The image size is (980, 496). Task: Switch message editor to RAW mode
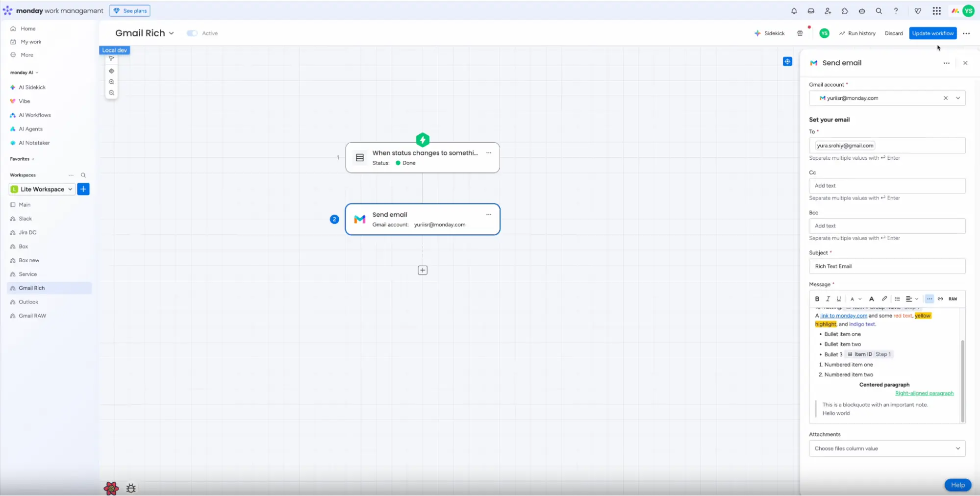[x=953, y=299]
